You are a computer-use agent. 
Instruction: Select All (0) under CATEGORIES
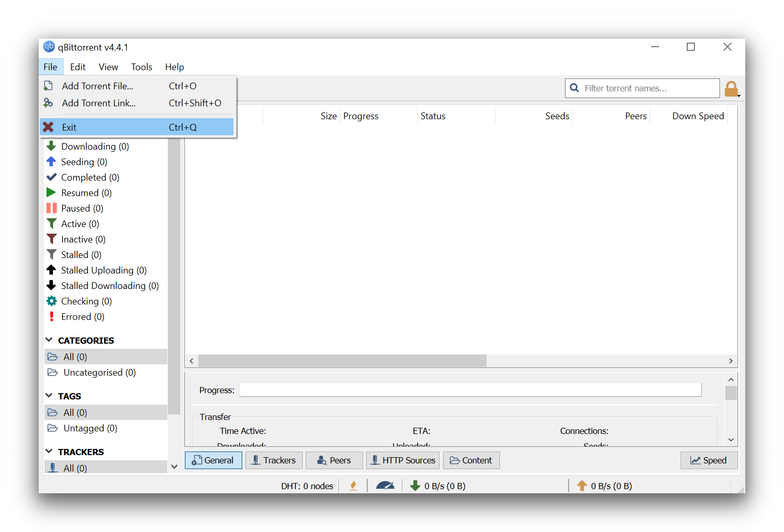tap(106, 357)
